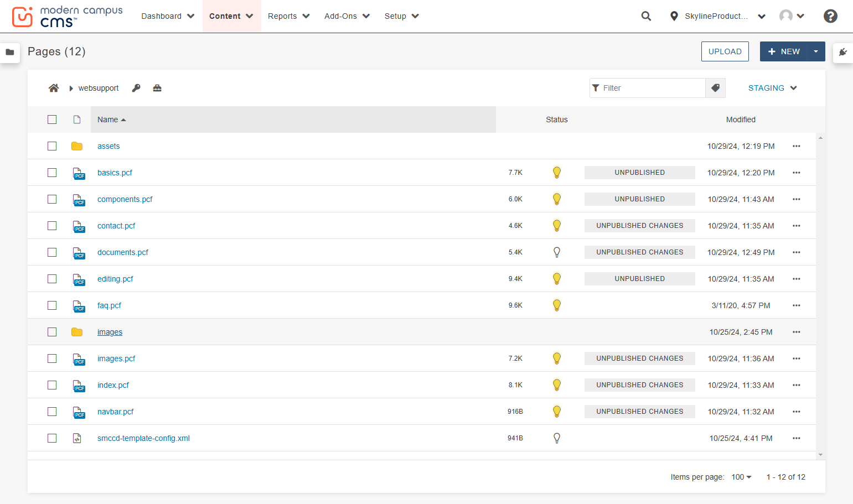
Task: Toggle the select-all checkbox in header
Action: pos(52,119)
